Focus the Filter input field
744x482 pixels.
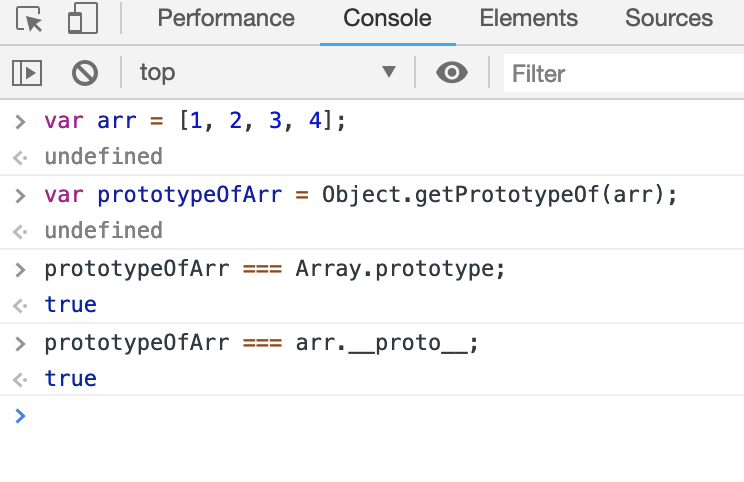pyautogui.click(x=620, y=73)
